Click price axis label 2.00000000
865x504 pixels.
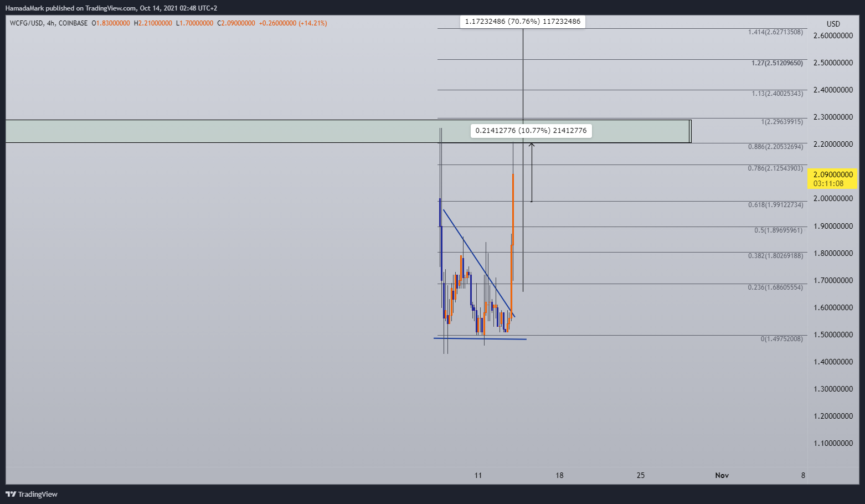coord(833,198)
